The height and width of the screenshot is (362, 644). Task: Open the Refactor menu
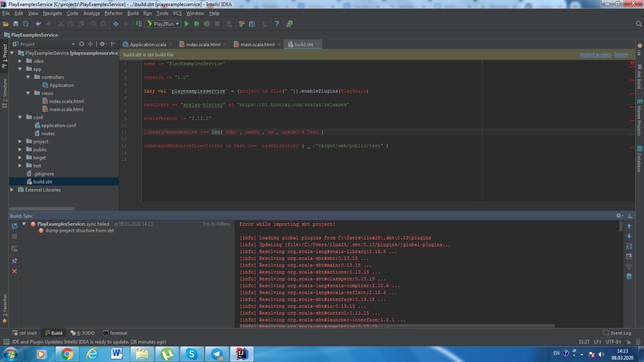point(113,13)
